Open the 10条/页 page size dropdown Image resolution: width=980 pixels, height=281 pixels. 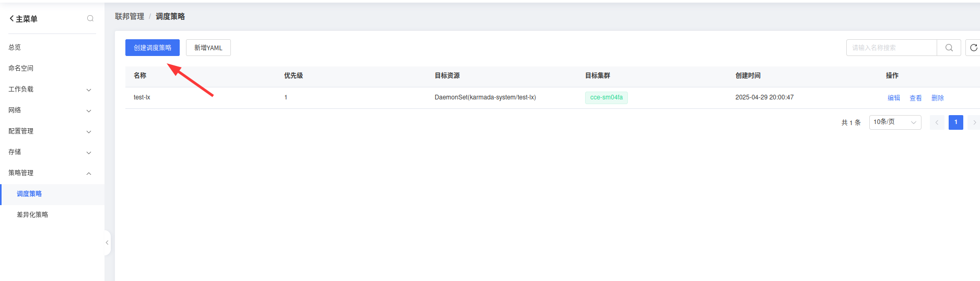click(895, 122)
